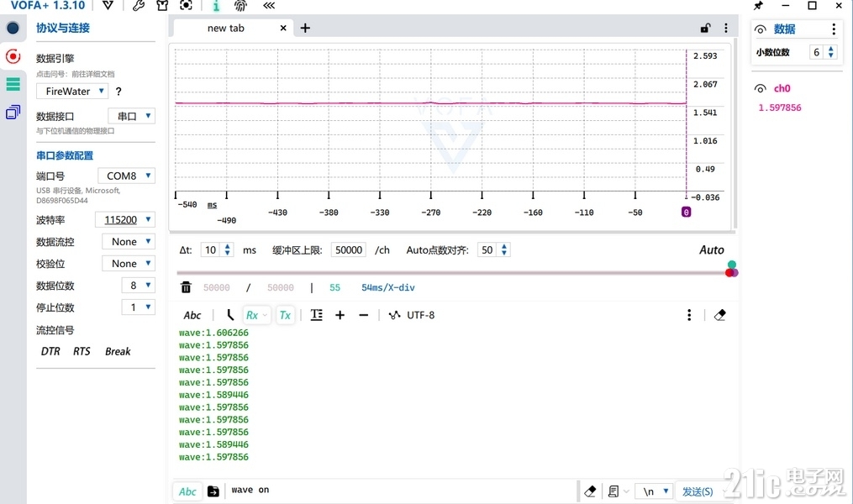Click the send history icon beside the input
The image size is (853, 504).
[213, 491]
